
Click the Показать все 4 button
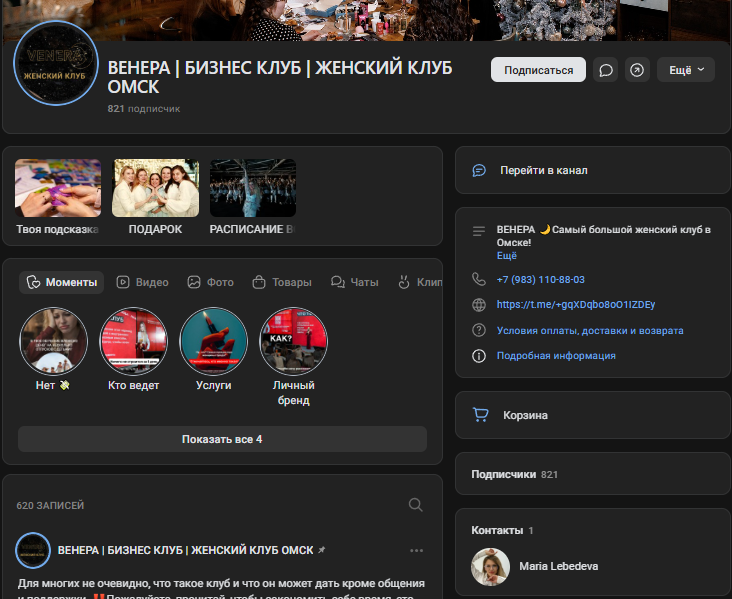click(x=222, y=439)
